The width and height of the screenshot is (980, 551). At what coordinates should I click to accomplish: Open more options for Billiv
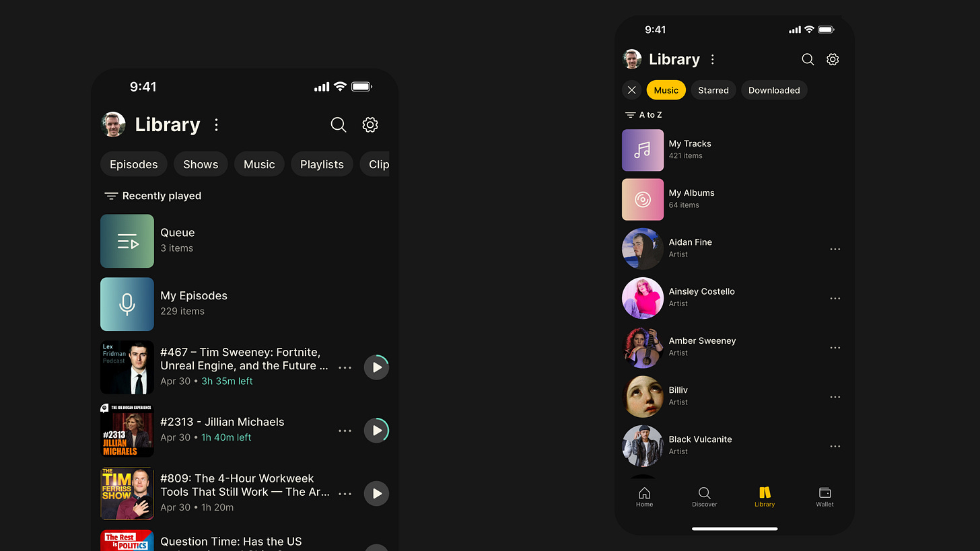[835, 397]
